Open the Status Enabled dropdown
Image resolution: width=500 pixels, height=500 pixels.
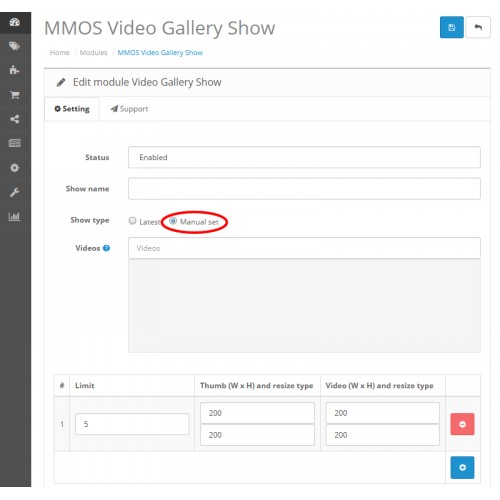pos(304,157)
